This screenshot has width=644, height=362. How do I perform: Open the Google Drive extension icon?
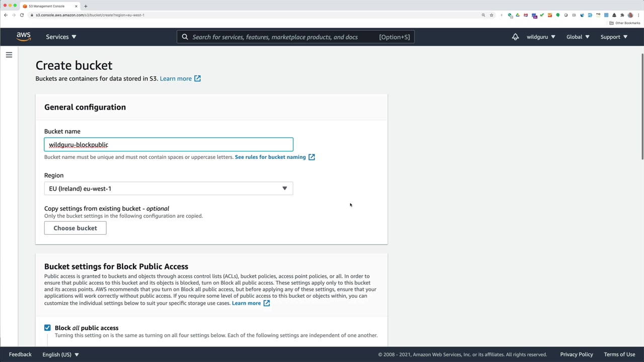point(518,15)
